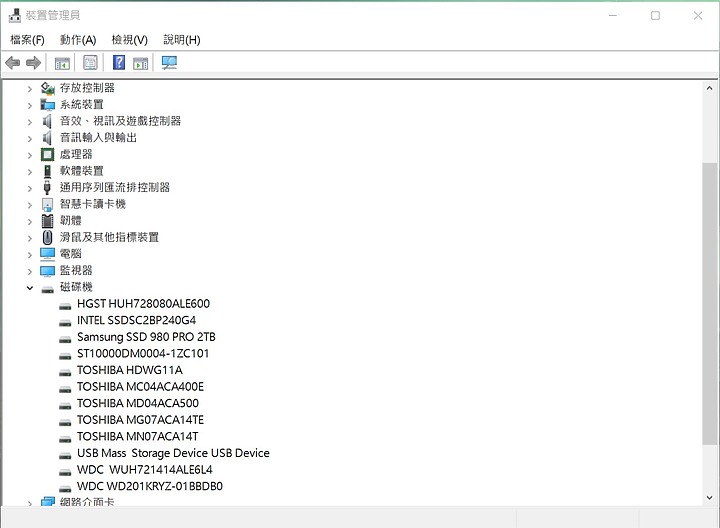Select TOSHIBA MD04ACA500 drive
The width and height of the screenshot is (720, 528).
point(138,403)
